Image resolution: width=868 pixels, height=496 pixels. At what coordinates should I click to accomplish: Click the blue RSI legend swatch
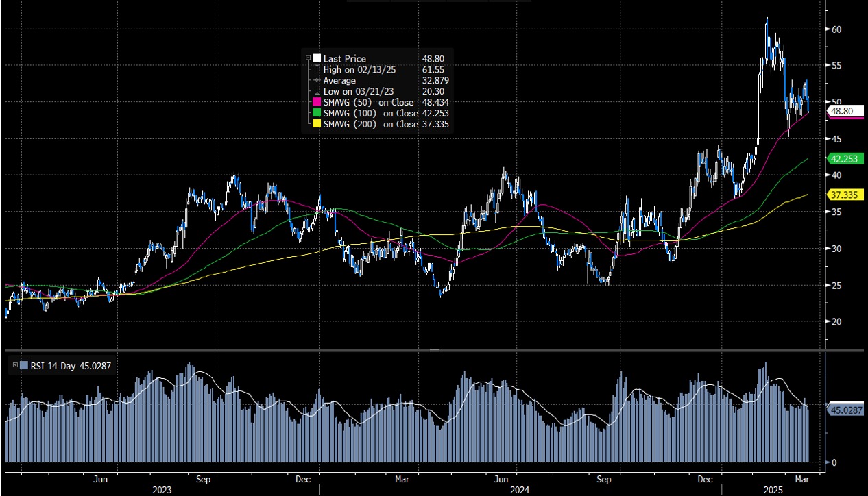[24, 365]
